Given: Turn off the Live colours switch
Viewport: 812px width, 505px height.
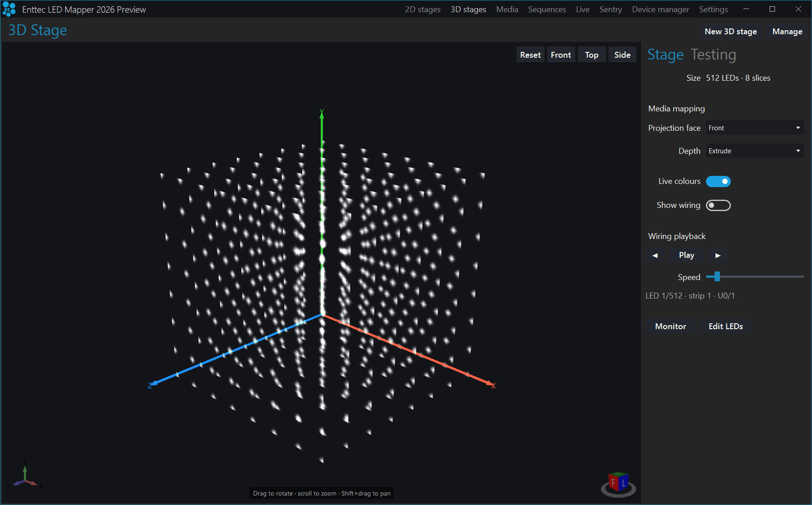Looking at the screenshot, I should (x=718, y=181).
